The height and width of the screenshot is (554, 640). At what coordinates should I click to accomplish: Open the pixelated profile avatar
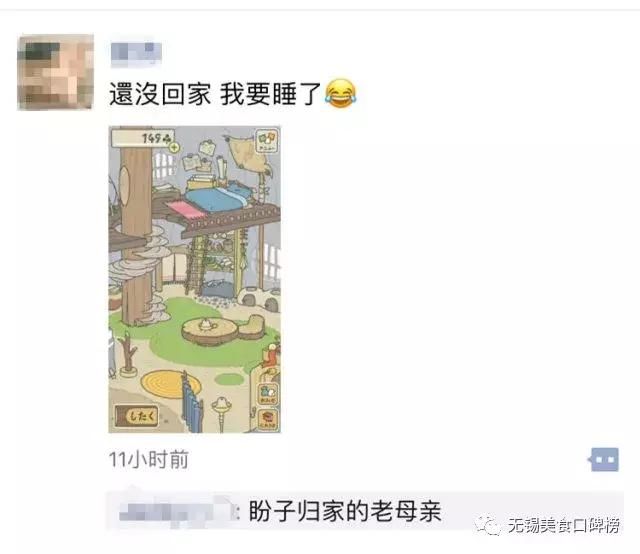(56, 72)
